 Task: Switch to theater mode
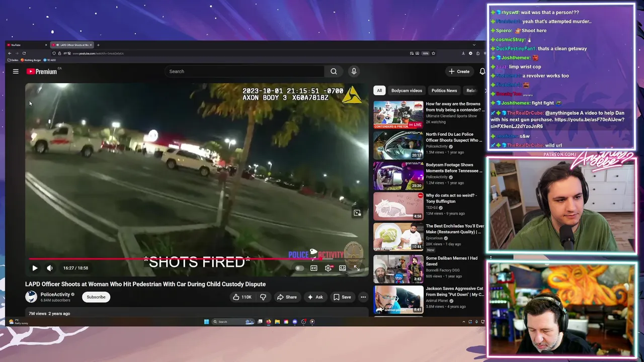coord(343,268)
